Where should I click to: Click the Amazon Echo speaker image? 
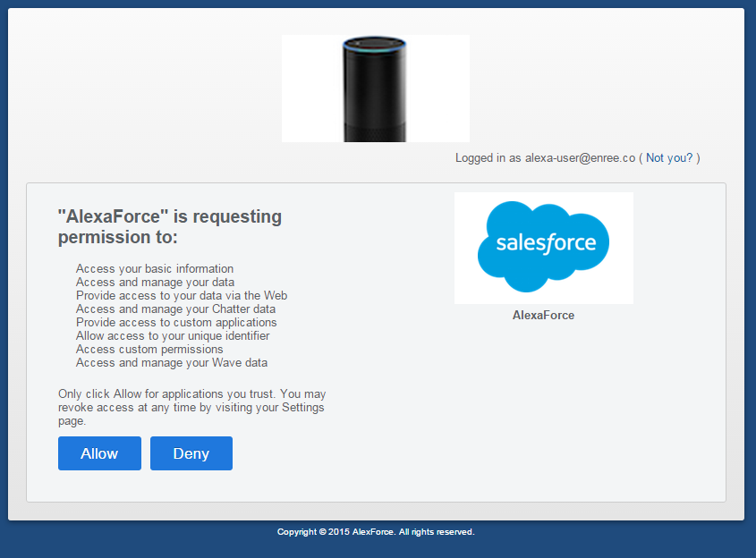[x=375, y=89]
